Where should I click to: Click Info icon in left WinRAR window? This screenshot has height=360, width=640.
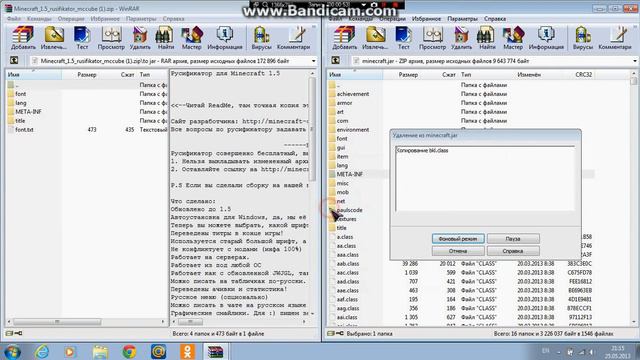point(224,38)
